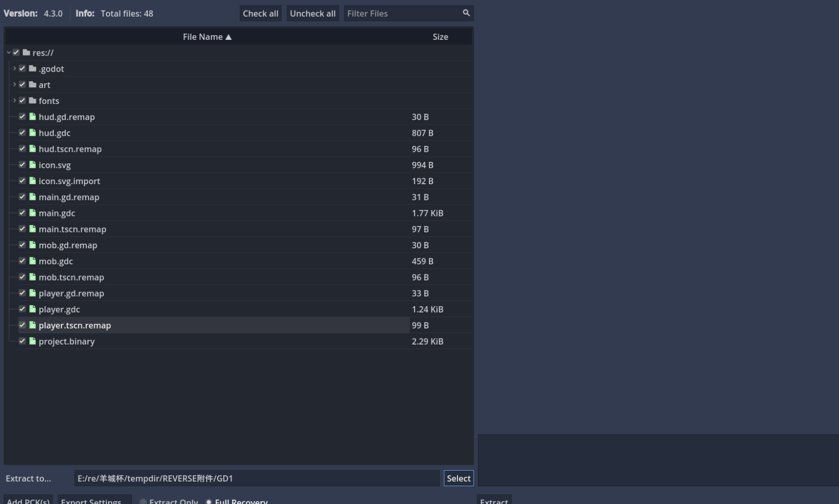Collapse the res:// root tree node

[x=9, y=52]
